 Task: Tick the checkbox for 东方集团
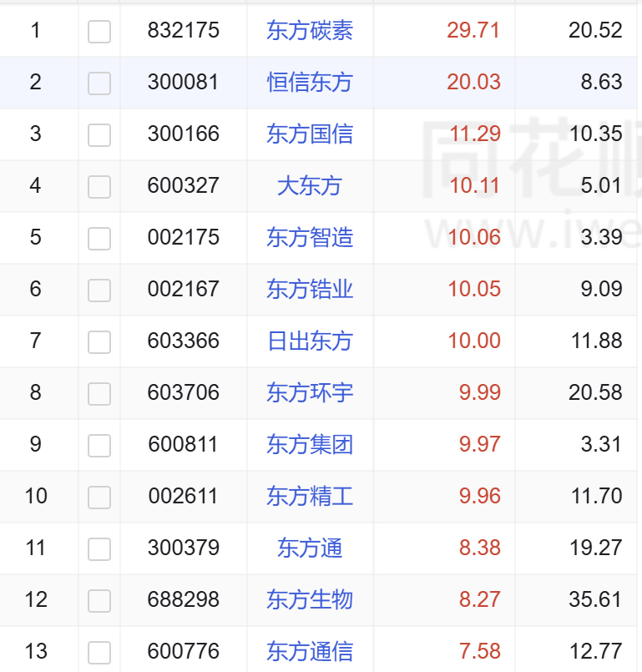tap(99, 446)
